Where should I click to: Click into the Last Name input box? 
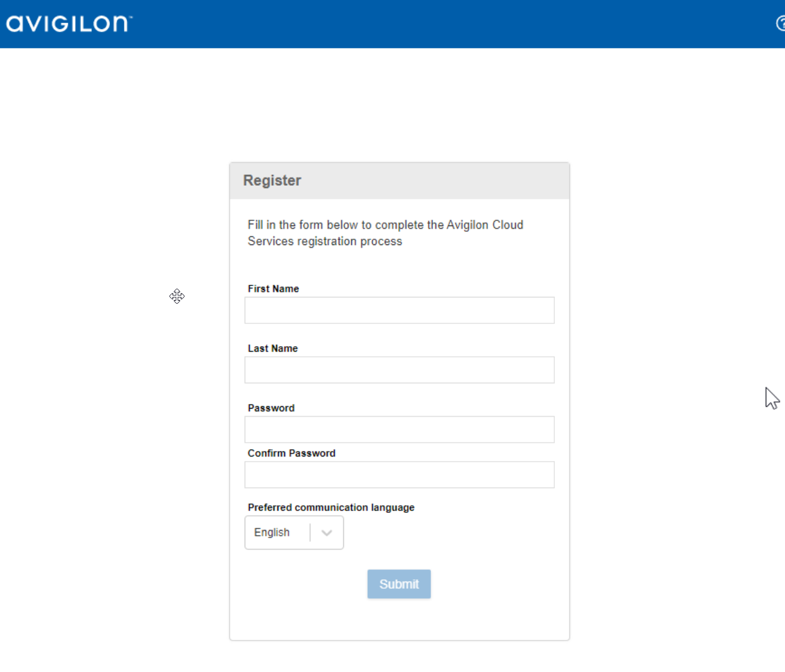(x=399, y=370)
